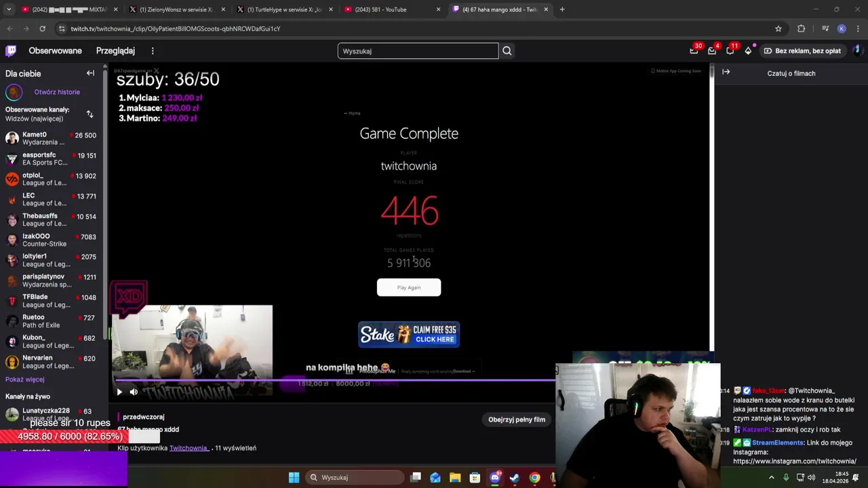Open the Twitch home logo
868x488 pixels.
click(11, 51)
